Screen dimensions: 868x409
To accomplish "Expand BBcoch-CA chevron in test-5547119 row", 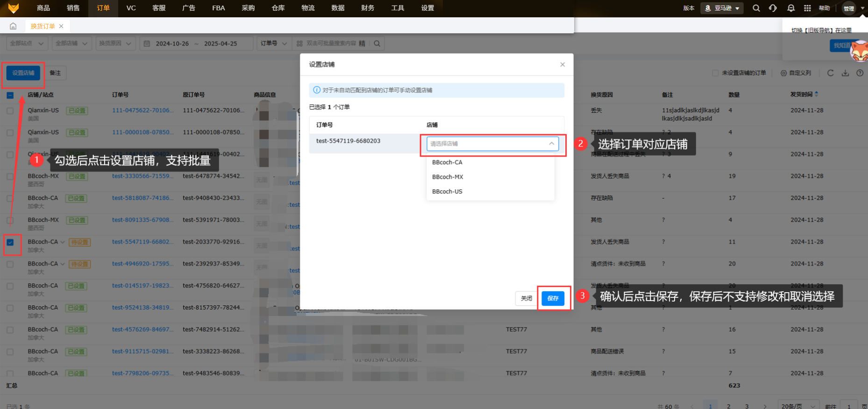I will click(63, 242).
